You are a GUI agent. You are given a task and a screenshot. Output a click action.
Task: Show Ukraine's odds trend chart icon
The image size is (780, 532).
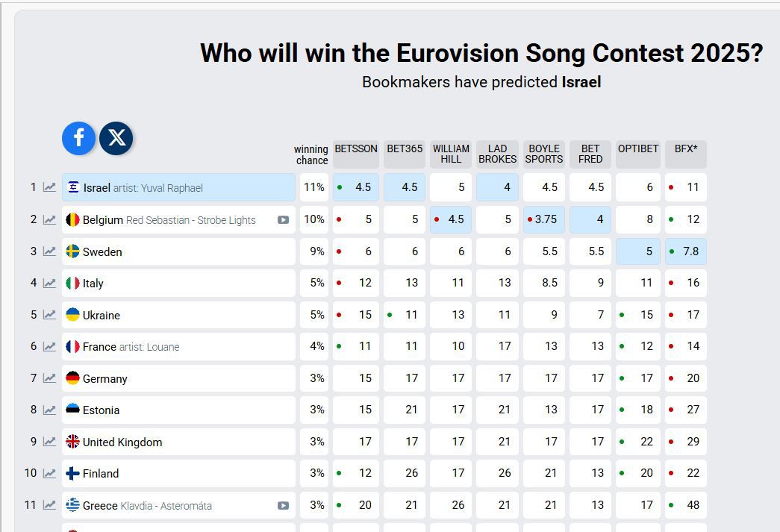[x=49, y=315]
